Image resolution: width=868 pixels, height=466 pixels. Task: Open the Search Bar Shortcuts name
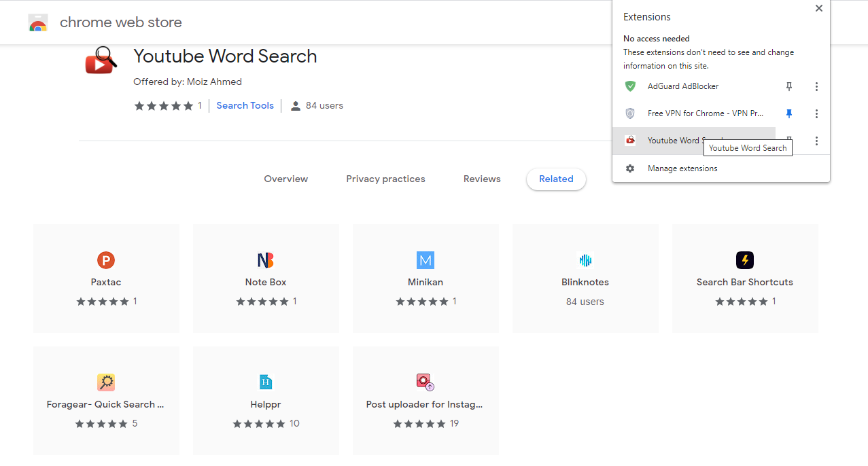pos(745,282)
